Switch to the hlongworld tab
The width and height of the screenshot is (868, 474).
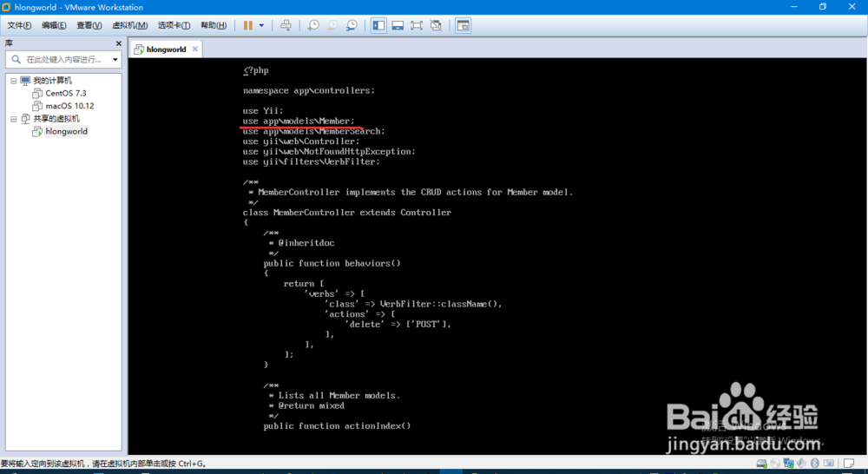(x=166, y=49)
